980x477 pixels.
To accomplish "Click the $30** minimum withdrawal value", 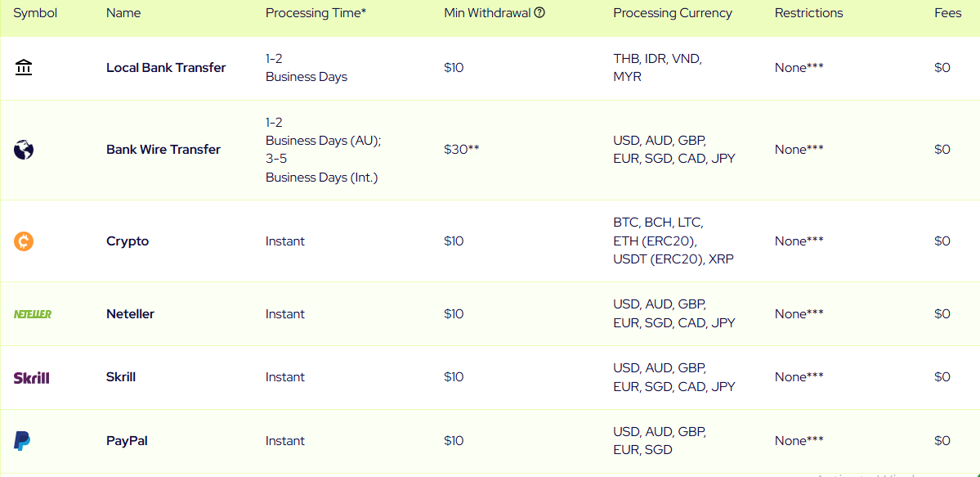I will [462, 150].
